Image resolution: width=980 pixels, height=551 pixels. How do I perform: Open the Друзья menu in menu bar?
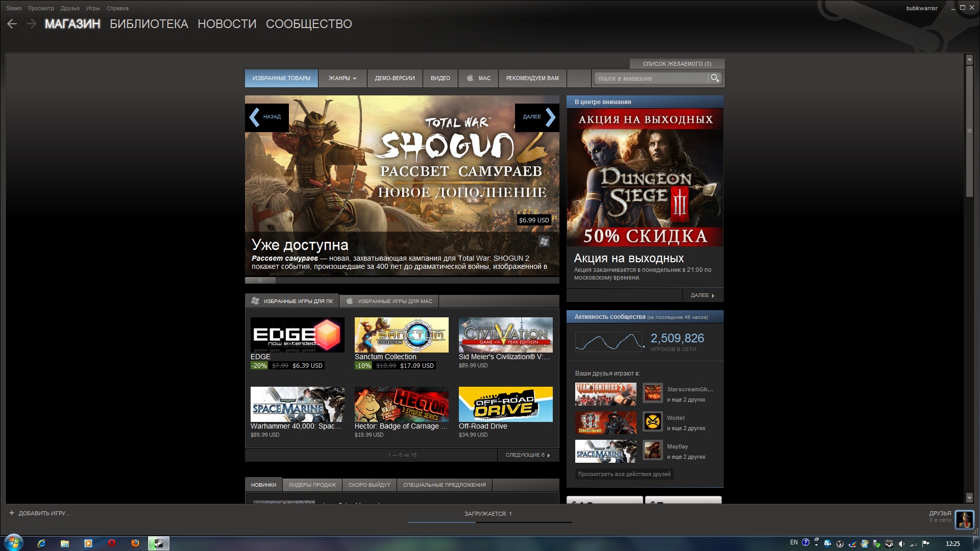point(70,8)
